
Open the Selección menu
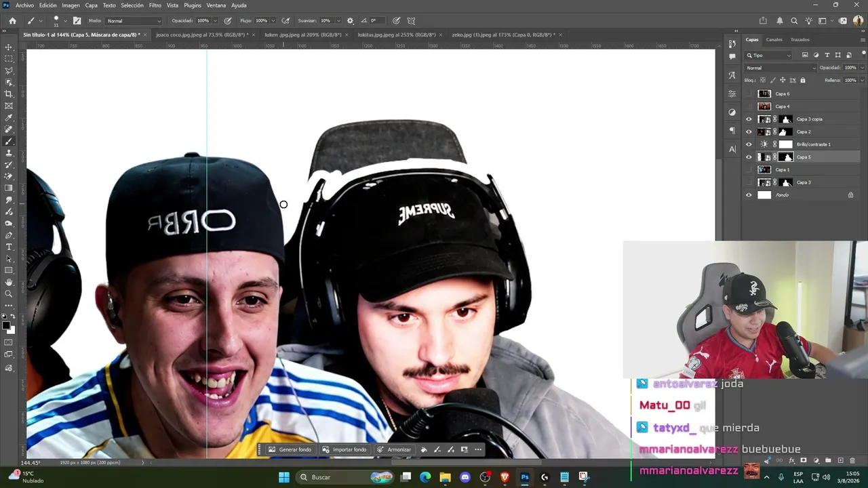(x=132, y=5)
